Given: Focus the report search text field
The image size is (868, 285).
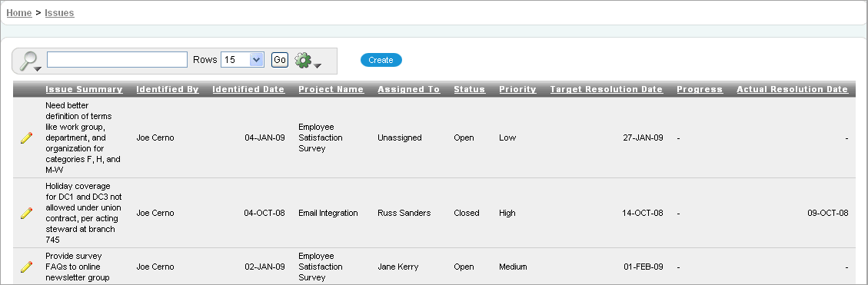Looking at the screenshot, I should point(118,60).
